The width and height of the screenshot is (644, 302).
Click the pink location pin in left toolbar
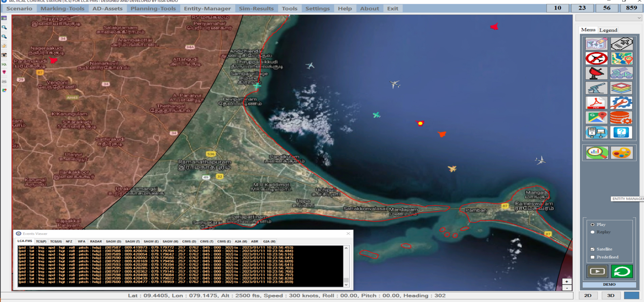click(4, 72)
